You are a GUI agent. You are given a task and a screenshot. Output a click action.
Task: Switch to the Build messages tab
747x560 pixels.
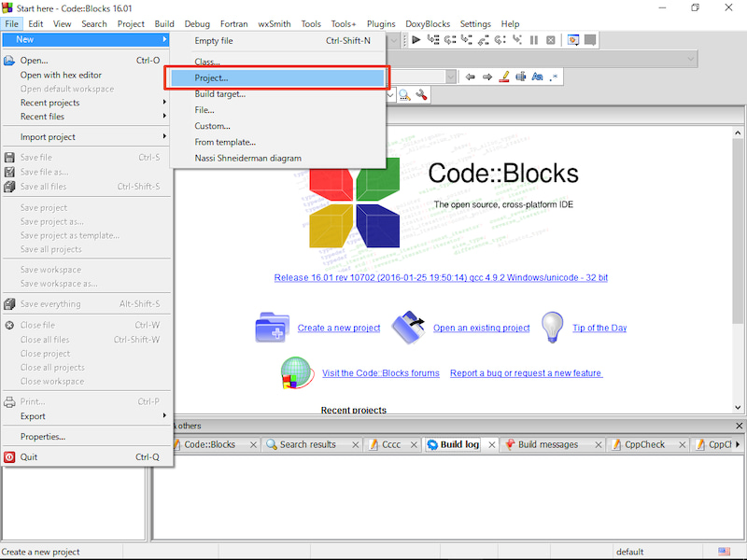[x=548, y=444]
